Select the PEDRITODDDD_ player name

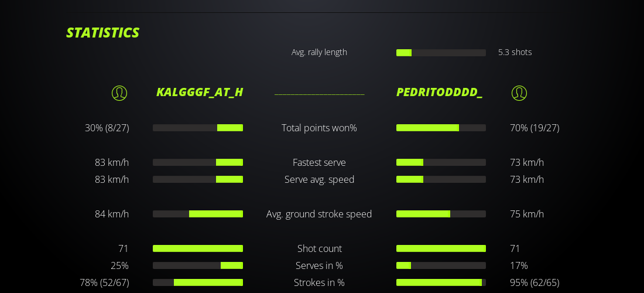pos(439,92)
